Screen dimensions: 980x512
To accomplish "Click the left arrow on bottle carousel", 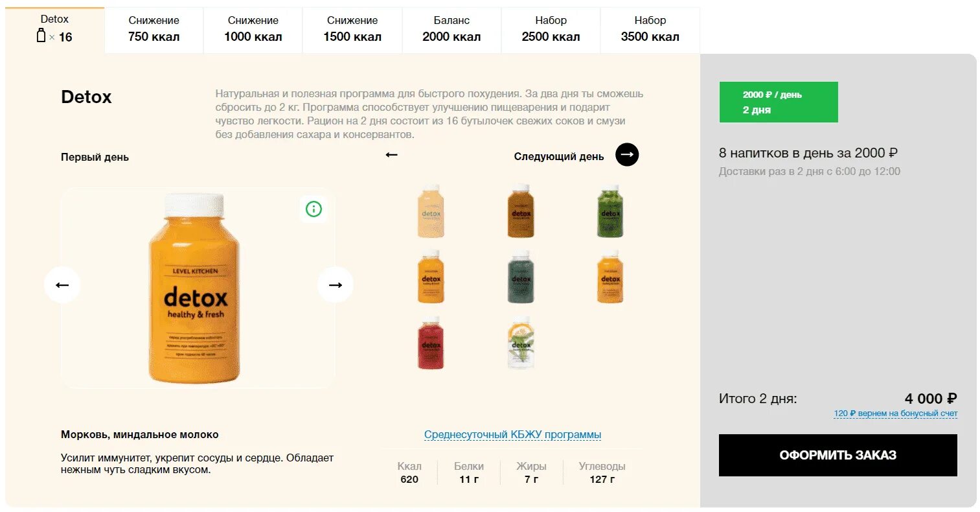I will pos(62,285).
